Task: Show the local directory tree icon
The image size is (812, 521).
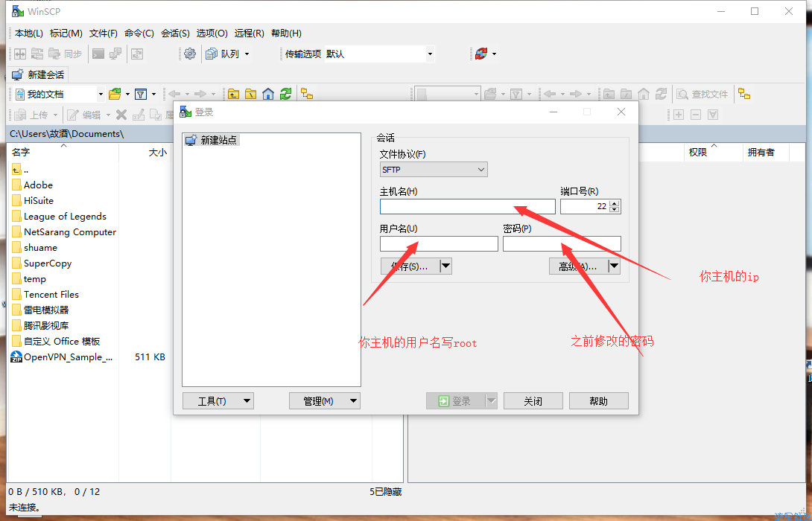Action: (307, 95)
